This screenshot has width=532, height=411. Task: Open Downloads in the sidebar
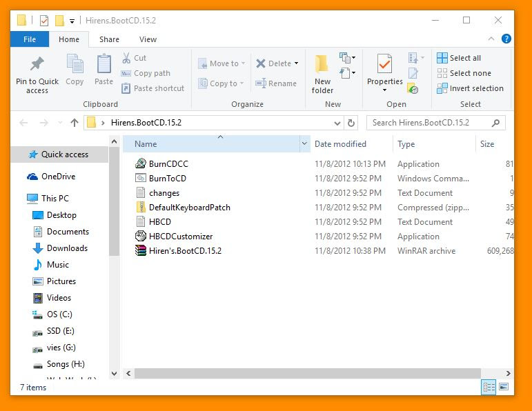(x=60, y=248)
